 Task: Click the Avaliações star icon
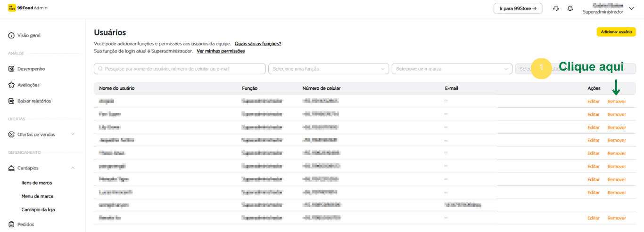[11, 85]
